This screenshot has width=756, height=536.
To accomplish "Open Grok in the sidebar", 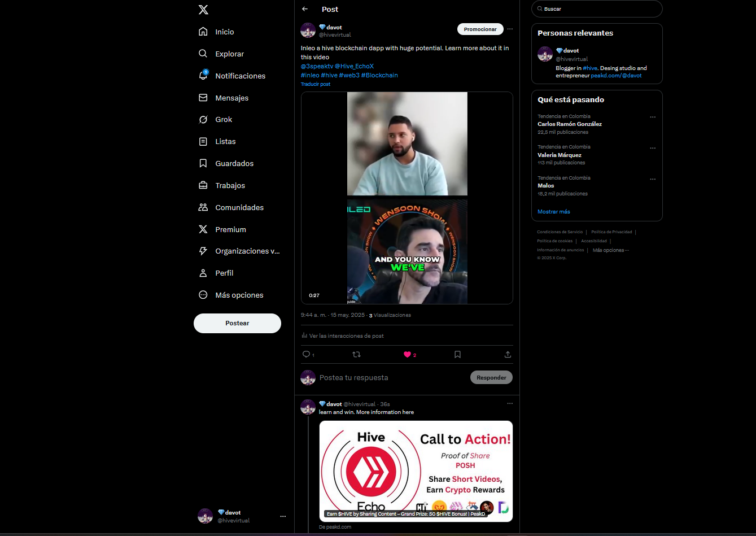I will pyautogui.click(x=216, y=119).
